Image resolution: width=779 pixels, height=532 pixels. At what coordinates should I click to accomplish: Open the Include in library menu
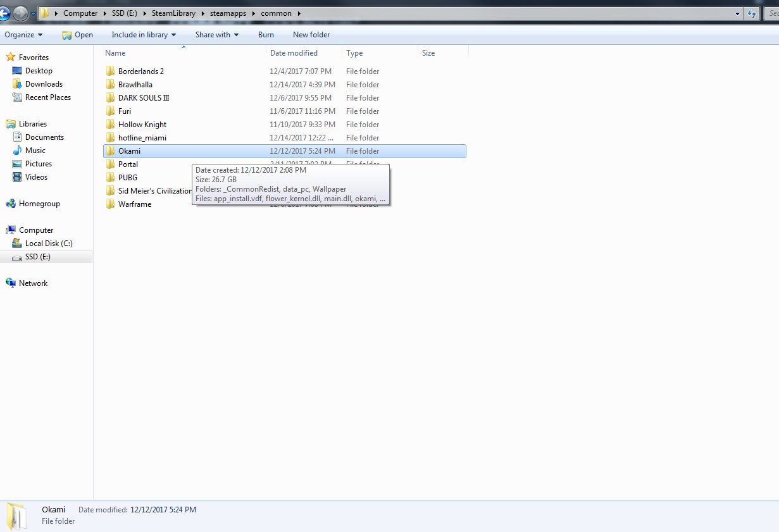coord(144,35)
